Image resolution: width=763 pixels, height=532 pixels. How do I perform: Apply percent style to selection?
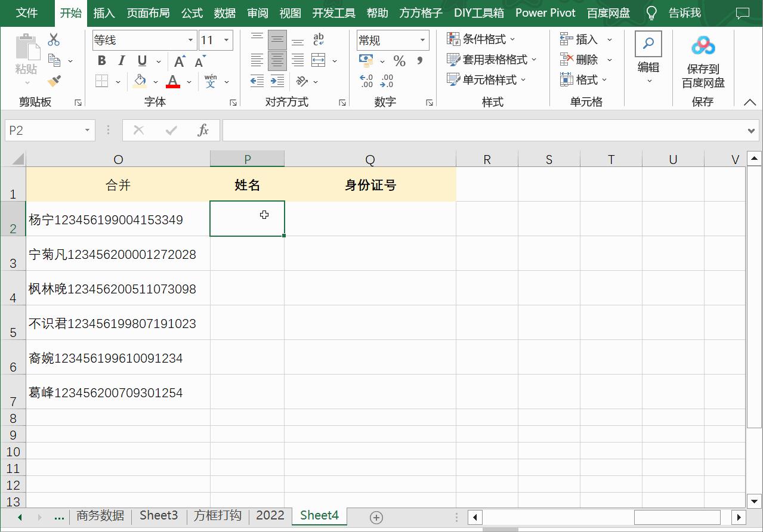[x=399, y=60]
